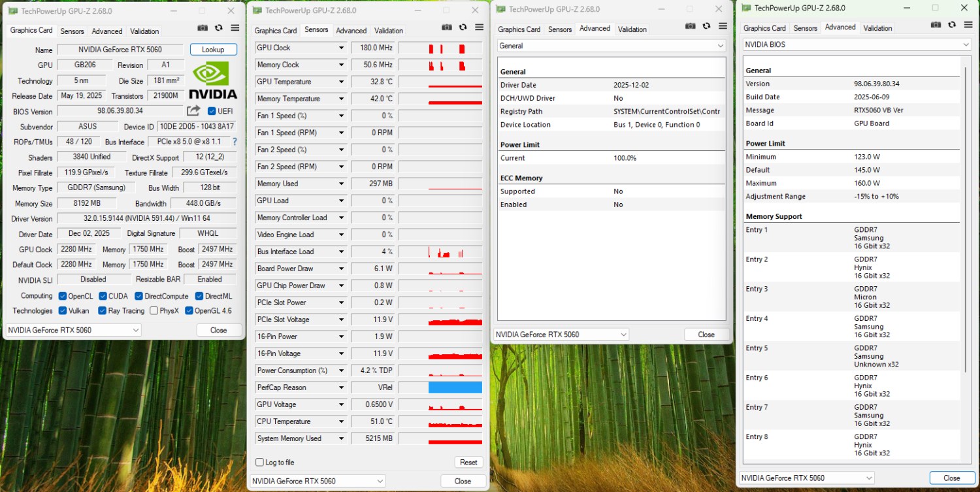Click the camera icon in the NVIDIA BIOS window
Screen dimensions: 980x492
pyautogui.click(x=936, y=25)
